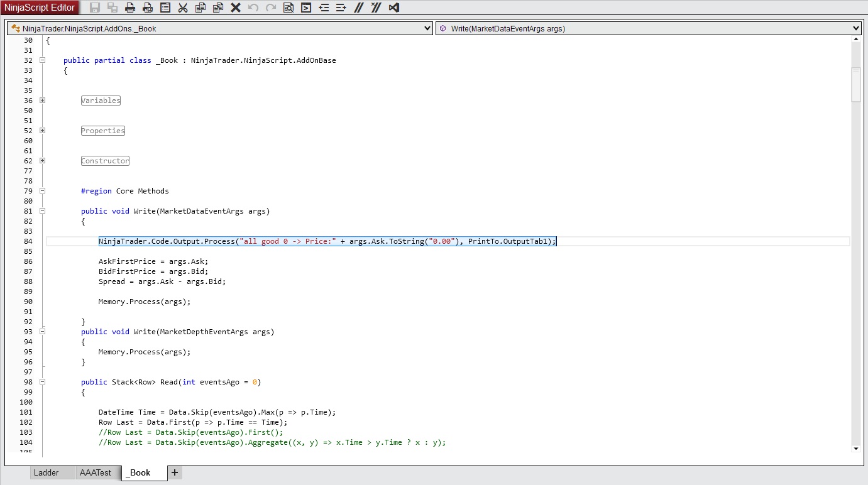Increase line indent

[x=341, y=8]
